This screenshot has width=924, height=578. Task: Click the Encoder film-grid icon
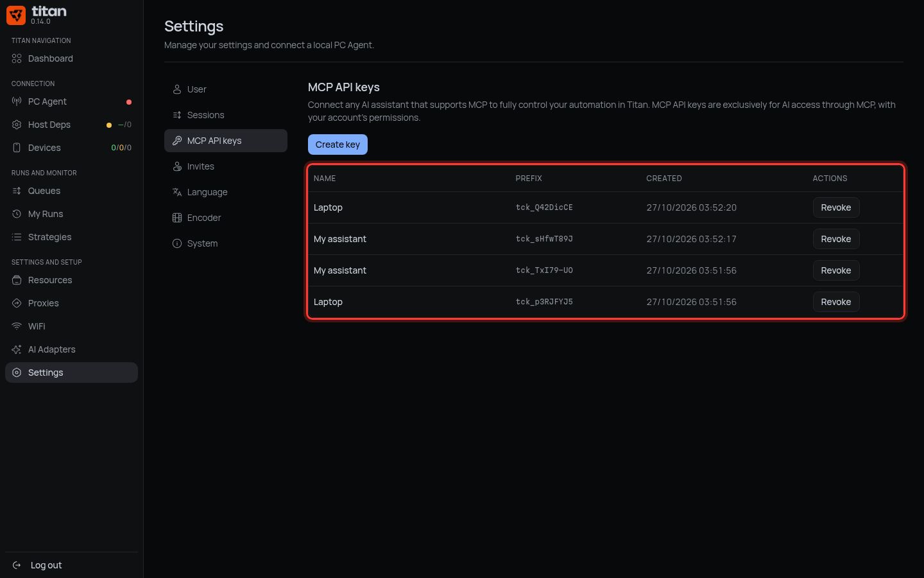(177, 218)
